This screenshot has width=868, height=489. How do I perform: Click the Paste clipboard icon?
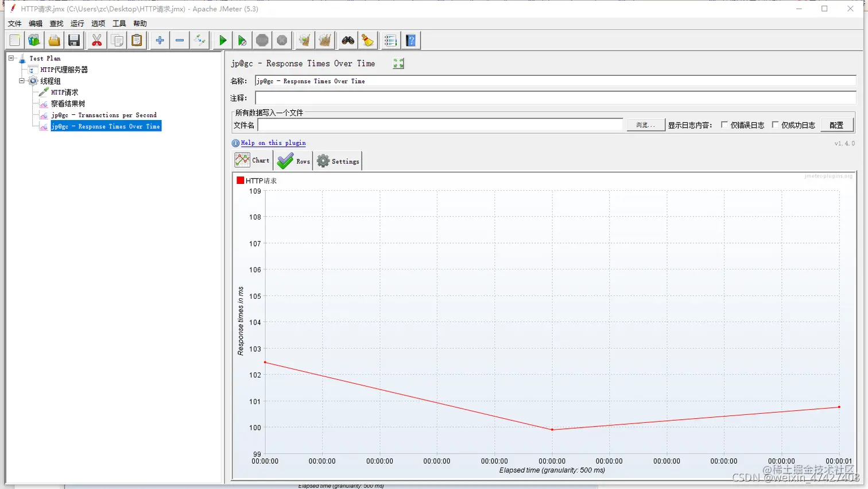(x=137, y=40)
